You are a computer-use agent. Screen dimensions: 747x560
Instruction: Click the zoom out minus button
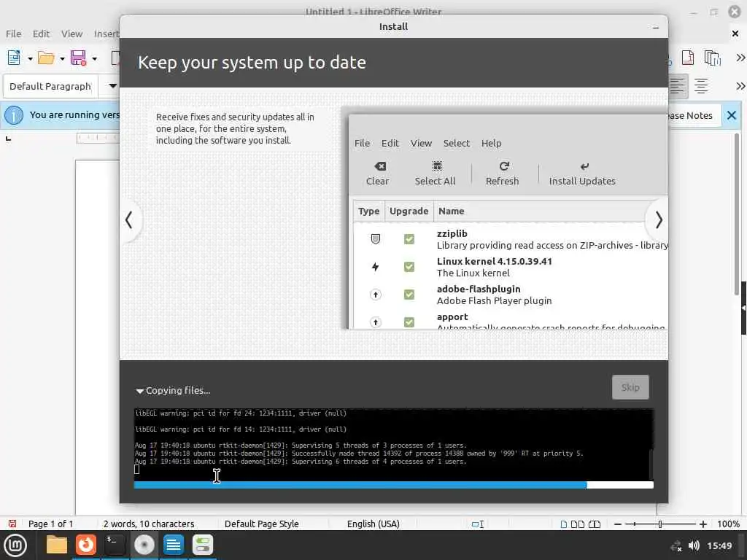point(617,524)
